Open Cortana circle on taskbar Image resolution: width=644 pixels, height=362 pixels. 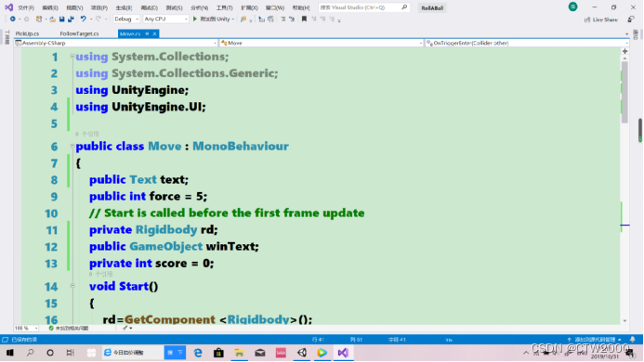(x=50, y=353)
